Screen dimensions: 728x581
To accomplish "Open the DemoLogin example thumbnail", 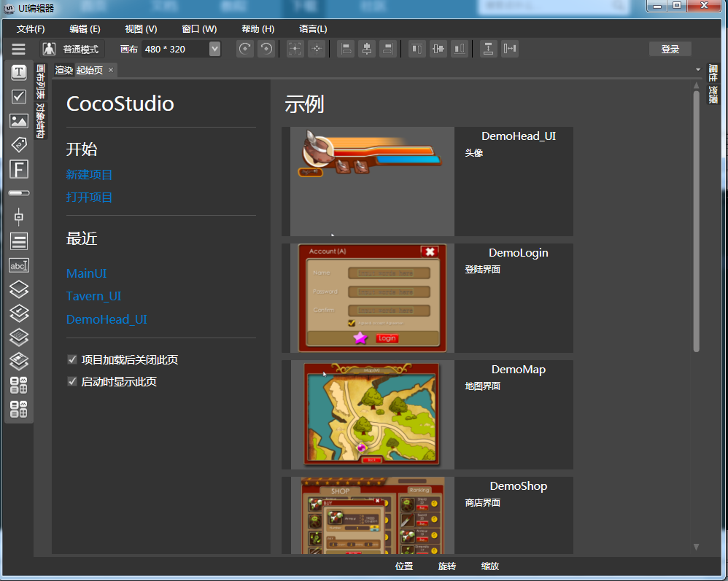I will point(372,298).
